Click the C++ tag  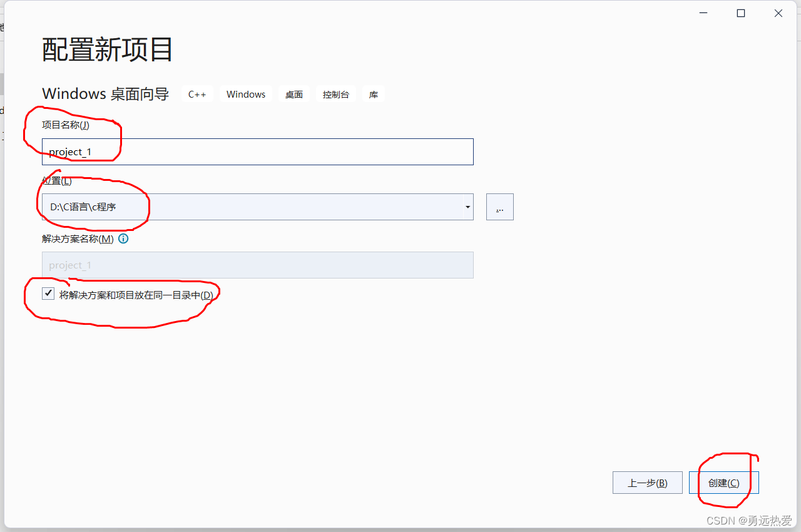tap(197, 95)
